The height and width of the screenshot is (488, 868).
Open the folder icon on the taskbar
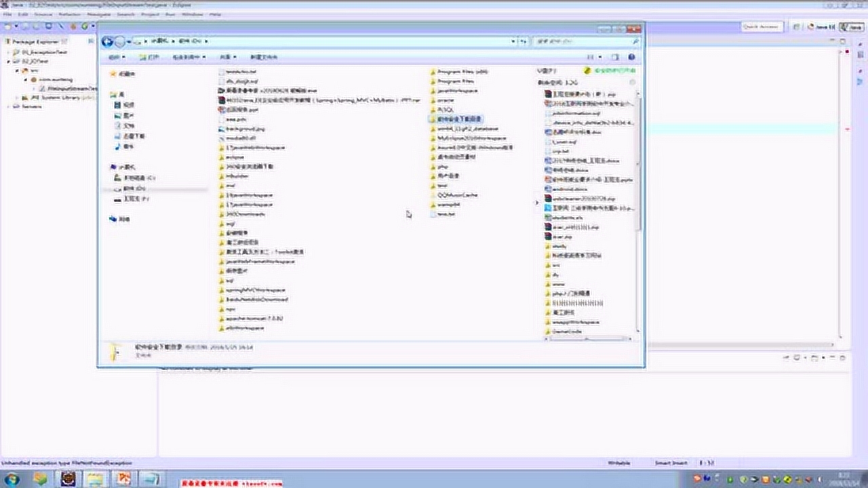tap(95, 479)
